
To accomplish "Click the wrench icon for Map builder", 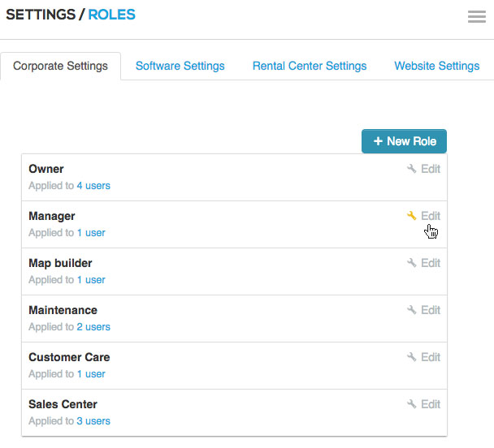I will (x=412, y=263).
